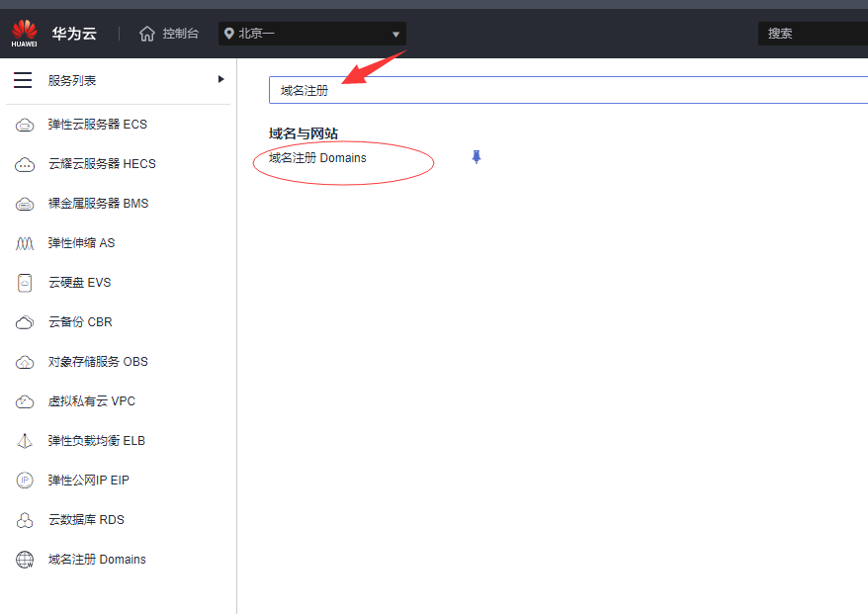
Task: Click the Domains globe icon in sidebar
Action: [25, 560]
